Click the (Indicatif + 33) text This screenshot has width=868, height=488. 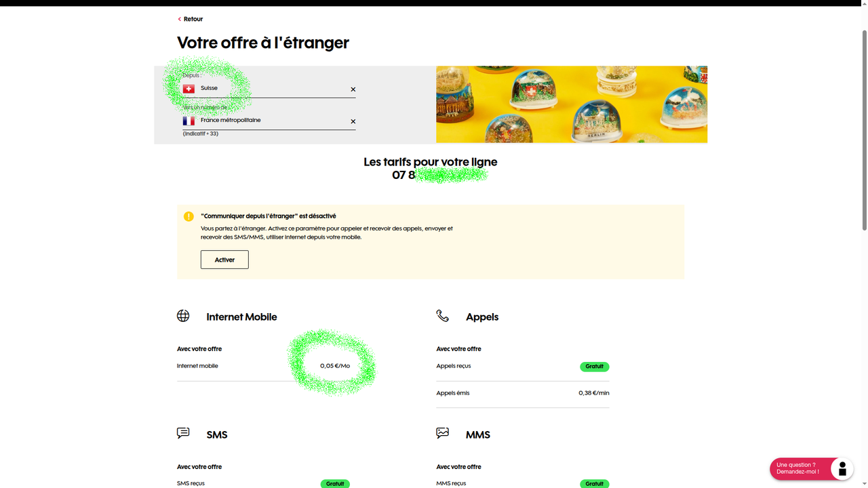[201, 134]
